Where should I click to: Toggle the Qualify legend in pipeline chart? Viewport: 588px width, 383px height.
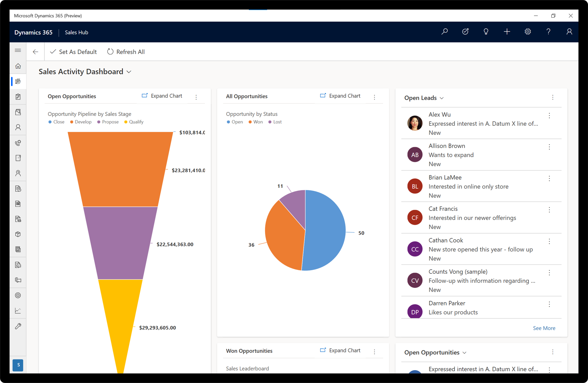click(x=134, y=122)
